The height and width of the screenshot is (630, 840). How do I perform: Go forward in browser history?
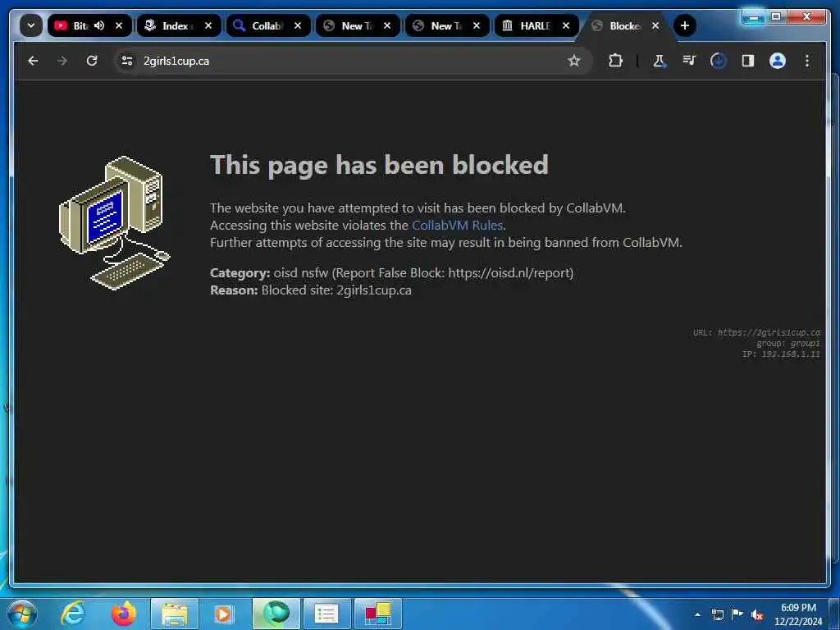coord(62,61)
